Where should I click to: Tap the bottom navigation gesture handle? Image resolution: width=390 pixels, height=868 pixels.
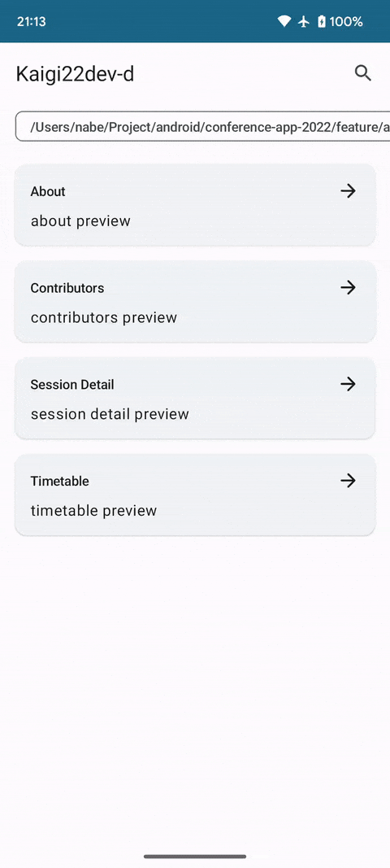pos(195,857)
